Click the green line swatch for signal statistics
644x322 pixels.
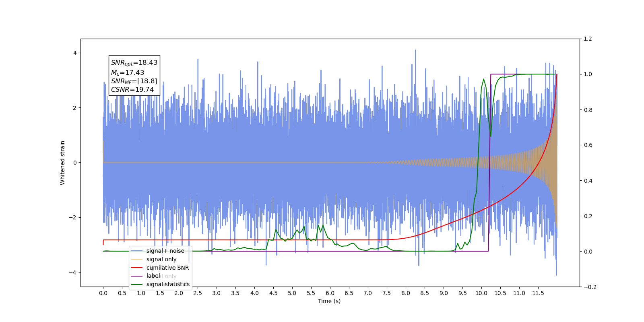[x=137, y=285]
